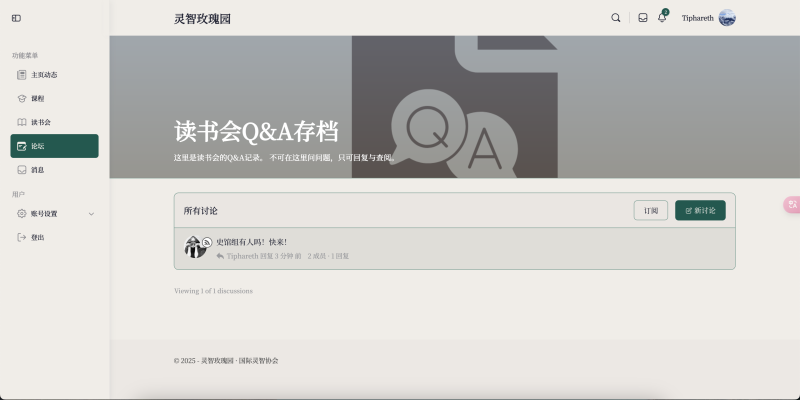Open the inbox icon in header
Screen dimensions: 800x400
(x=643, y=18)
